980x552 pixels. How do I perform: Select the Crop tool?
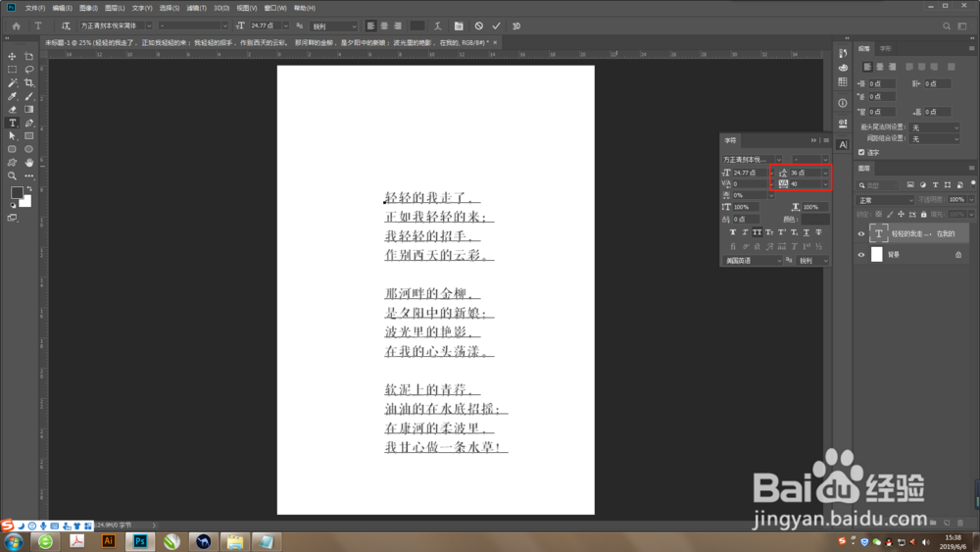tap(28, 82)
